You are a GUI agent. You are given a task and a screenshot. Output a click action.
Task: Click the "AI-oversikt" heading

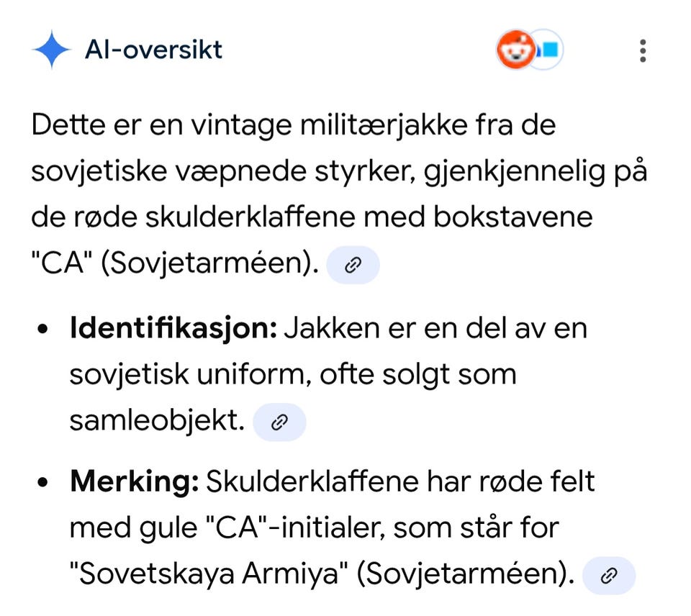click(153, 50)
